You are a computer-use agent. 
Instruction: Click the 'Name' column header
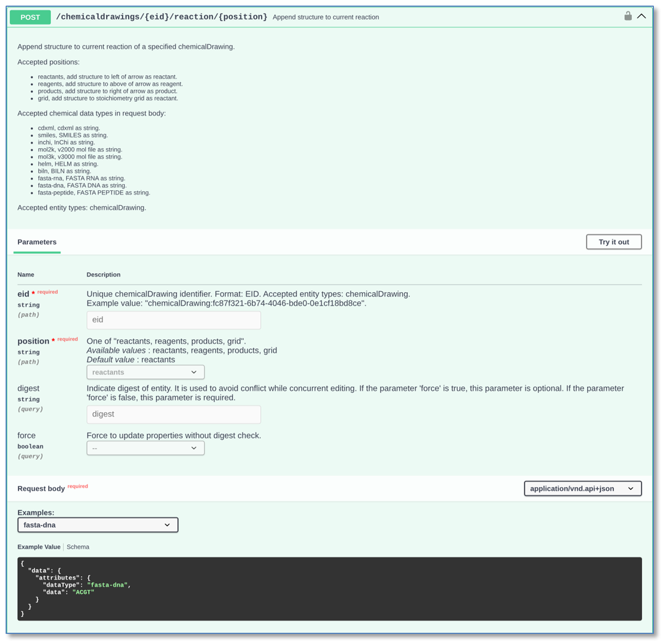coord(26,274)
